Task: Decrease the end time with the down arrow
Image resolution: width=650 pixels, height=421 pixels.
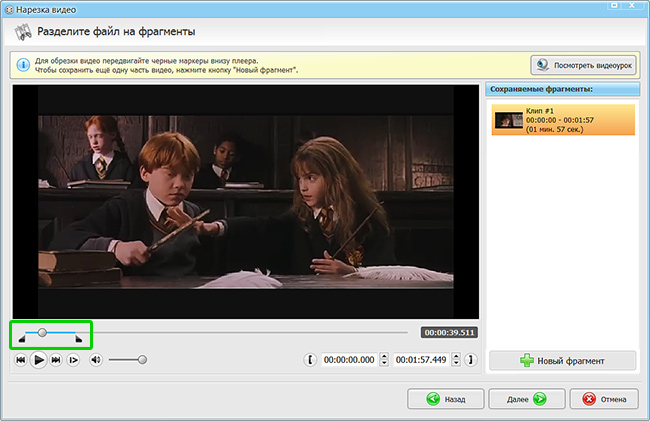Action: [456, 363]
